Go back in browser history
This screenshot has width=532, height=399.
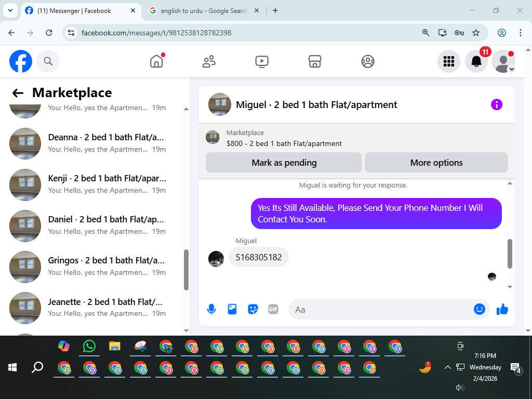click(11, 33)
